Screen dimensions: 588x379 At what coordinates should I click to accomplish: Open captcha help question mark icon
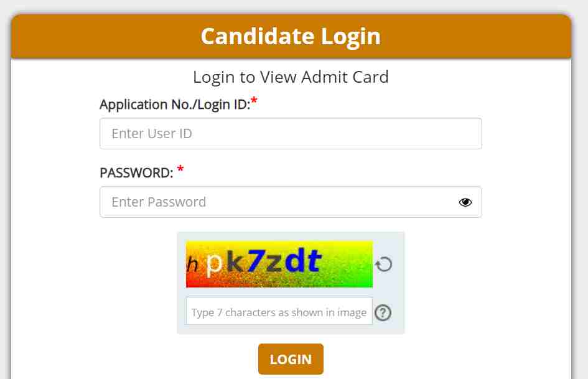(383, 312)
